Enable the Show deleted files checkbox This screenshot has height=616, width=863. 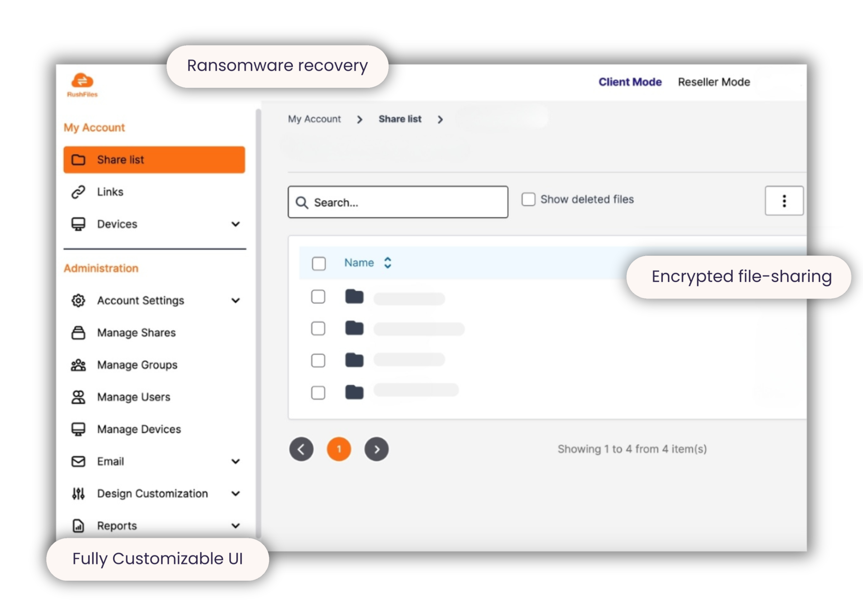528,199
